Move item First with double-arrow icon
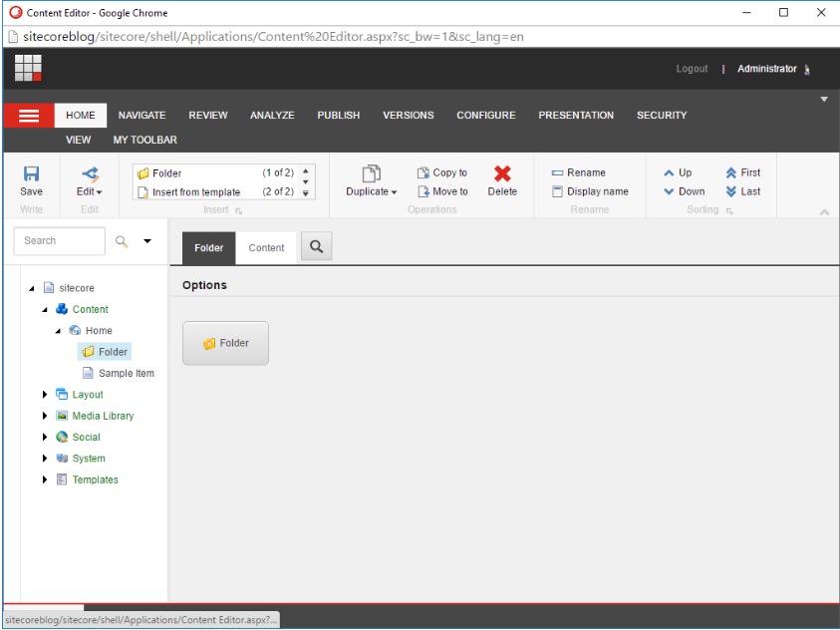The height and width of the screenshot is (630, 840). tap(731, 172)
